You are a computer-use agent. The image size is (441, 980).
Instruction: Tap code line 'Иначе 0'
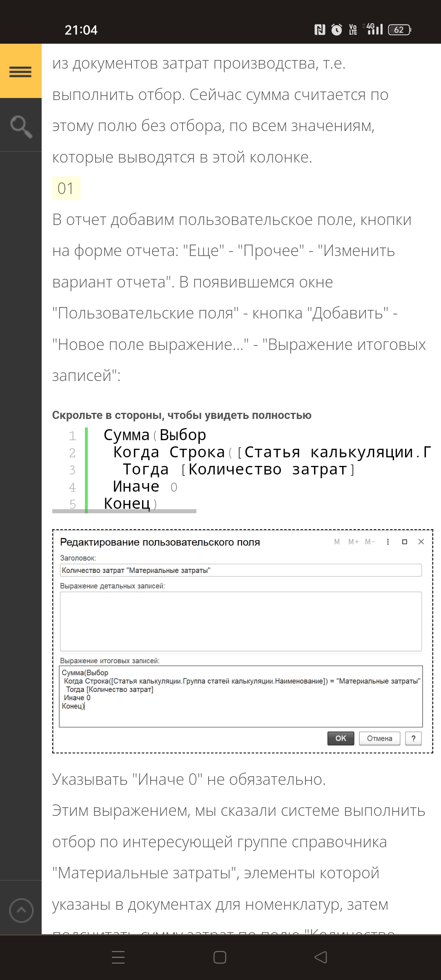(145, 487)
